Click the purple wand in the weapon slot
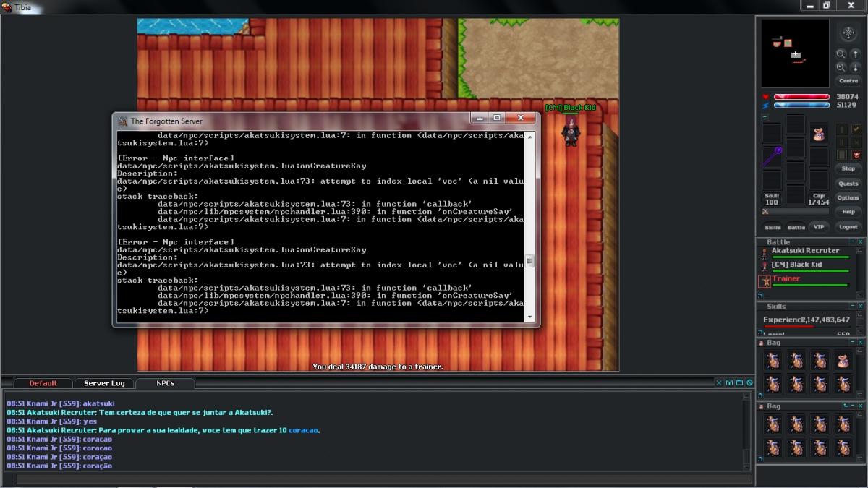 pos(772,156)
